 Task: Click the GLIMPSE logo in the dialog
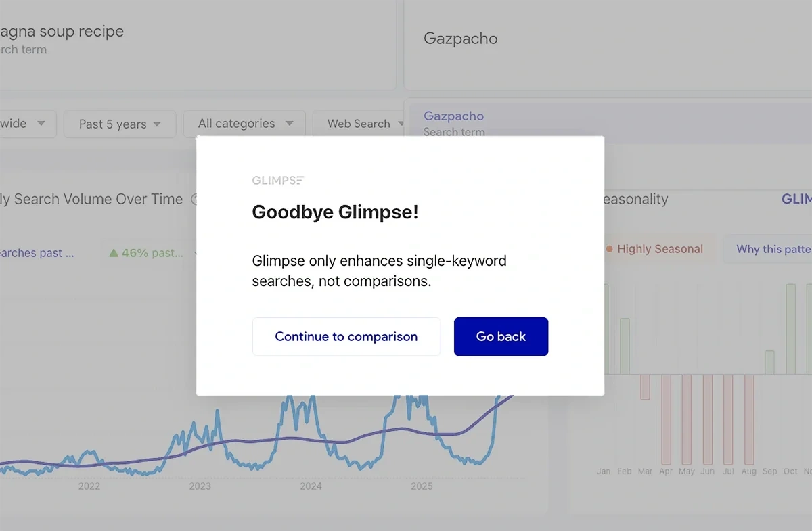(277, 180)
